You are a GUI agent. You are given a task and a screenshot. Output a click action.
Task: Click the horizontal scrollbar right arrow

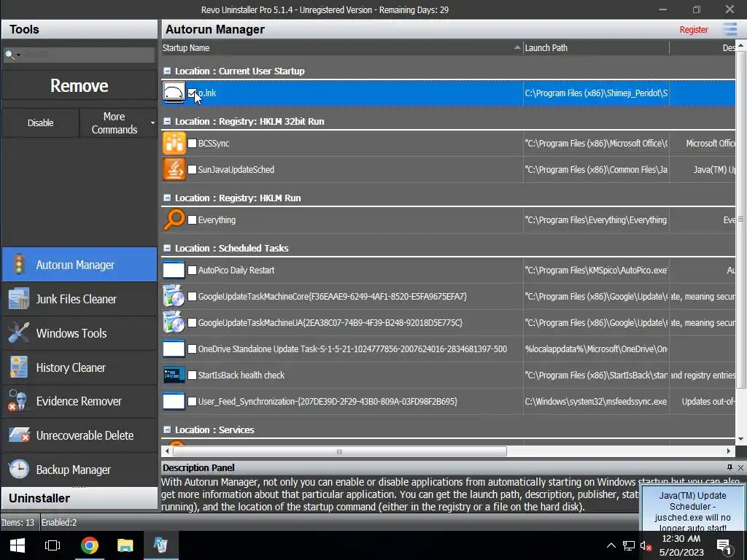[x=729, y=451]
